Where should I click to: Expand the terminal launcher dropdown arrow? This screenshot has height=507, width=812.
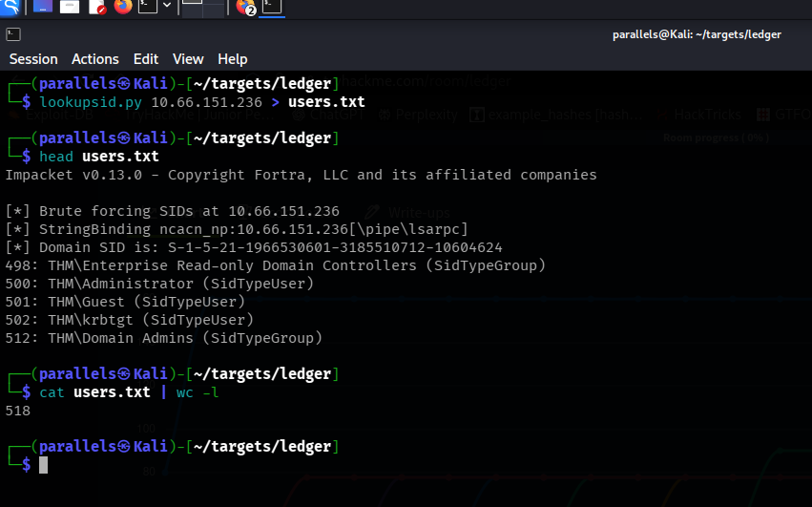point(167,8)
